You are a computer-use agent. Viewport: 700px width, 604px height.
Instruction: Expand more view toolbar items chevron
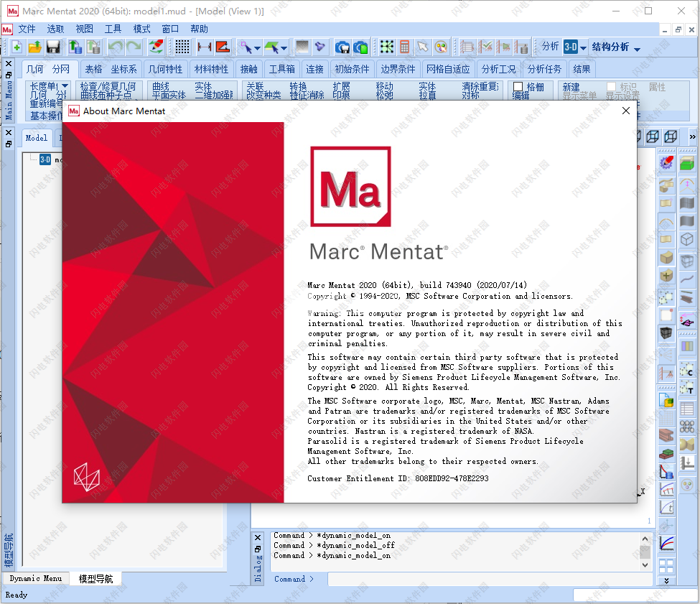692,136
